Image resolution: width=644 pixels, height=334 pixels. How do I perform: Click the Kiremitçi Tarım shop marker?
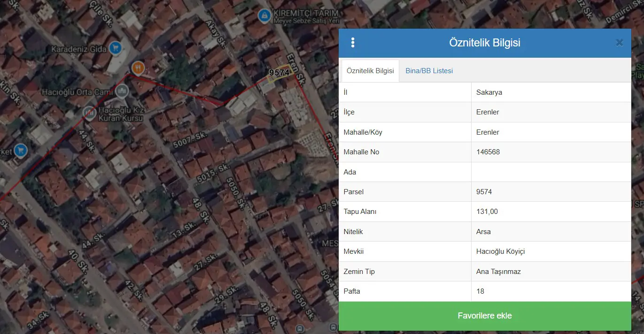[264, 16]
